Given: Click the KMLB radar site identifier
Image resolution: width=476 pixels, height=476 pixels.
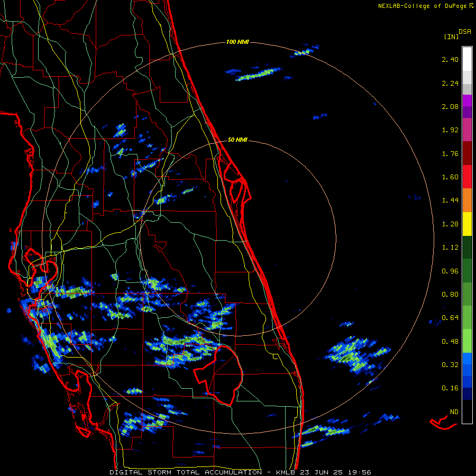Looking at the screenshot, I should (x=287, y=472).
